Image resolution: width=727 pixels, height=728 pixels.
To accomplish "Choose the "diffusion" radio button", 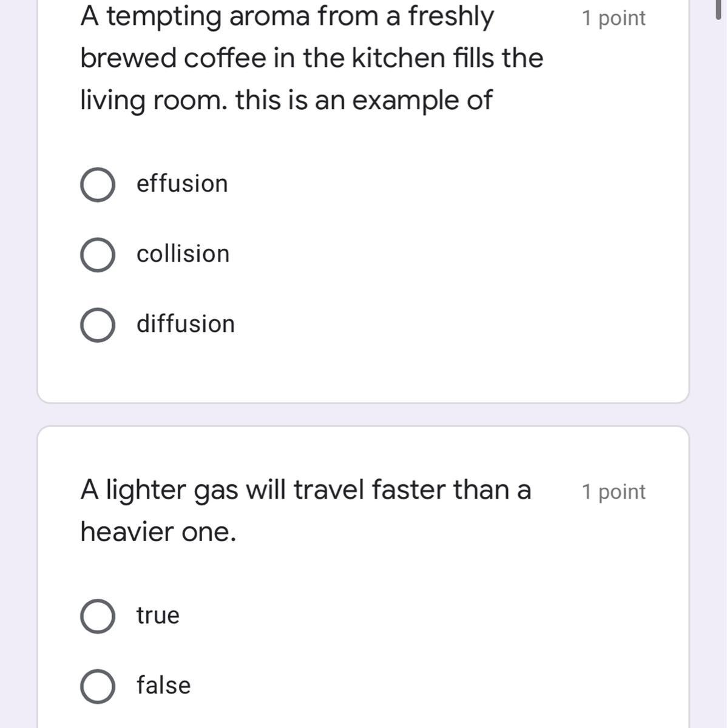I will (98, 325).
